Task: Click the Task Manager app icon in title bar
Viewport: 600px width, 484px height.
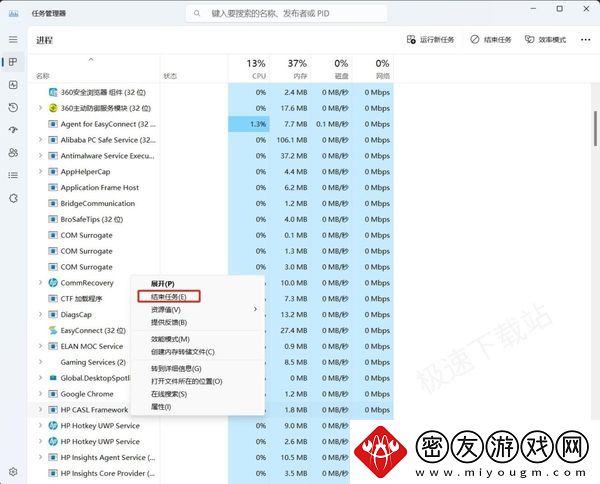Action: coord(13,13)
